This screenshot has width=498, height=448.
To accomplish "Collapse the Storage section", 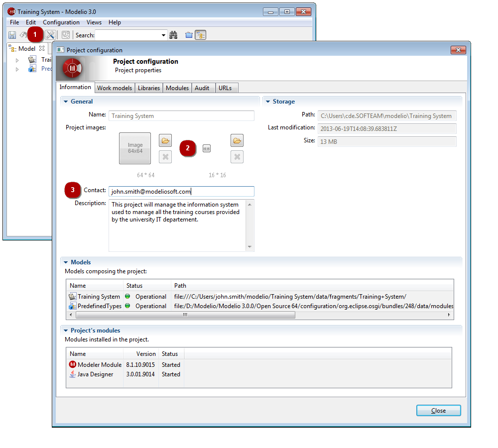I will [x=268, y=102].
